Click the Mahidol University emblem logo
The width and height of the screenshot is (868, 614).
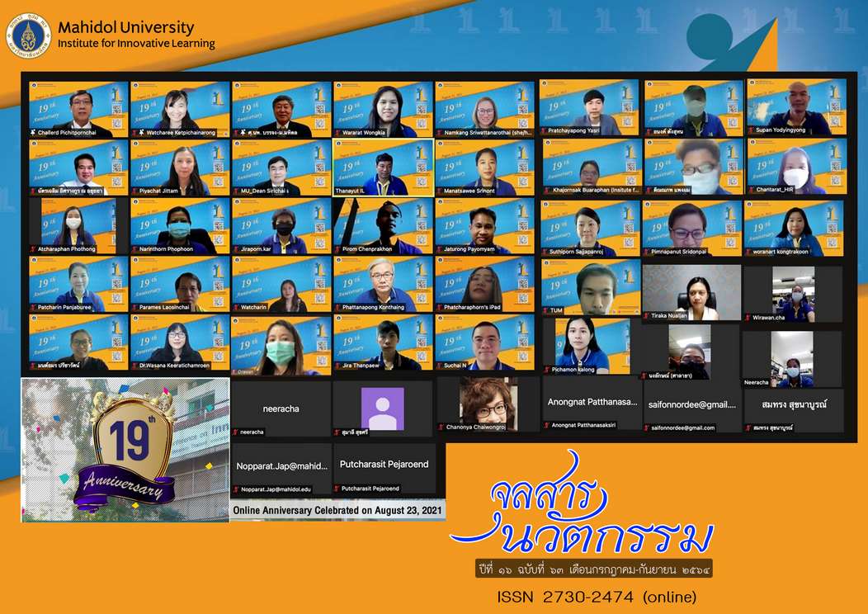click(x=29, y=35)
